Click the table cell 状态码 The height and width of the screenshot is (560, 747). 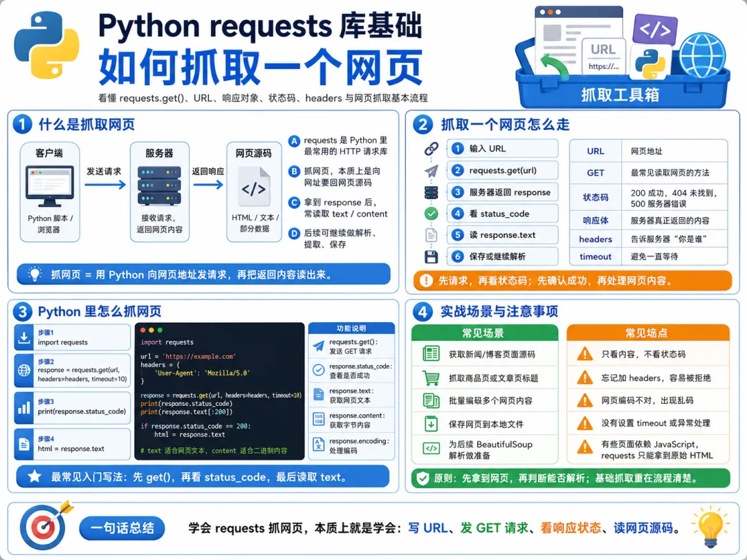pos(596,197)
